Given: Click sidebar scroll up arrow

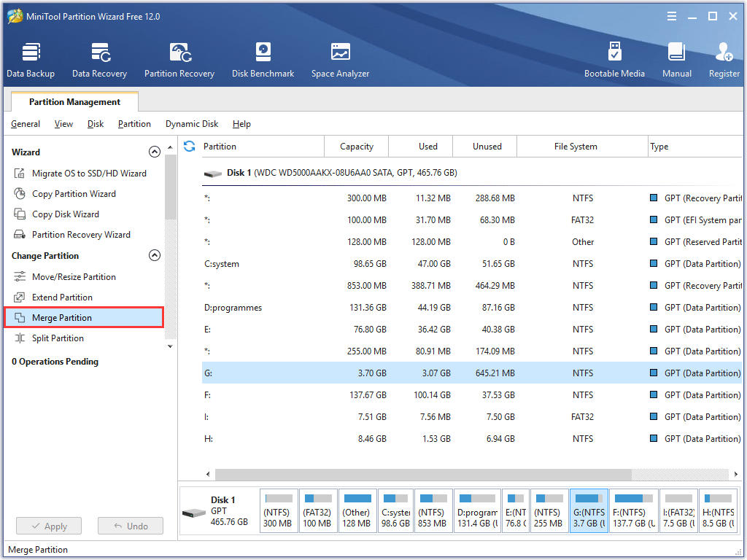Looking at the screenshot, I should (170, 147).
